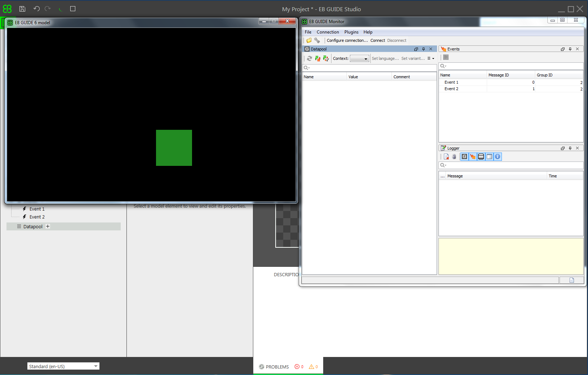
Task: Click the Datapool list icon in Studio tree
Action: [x=19, y=226]
